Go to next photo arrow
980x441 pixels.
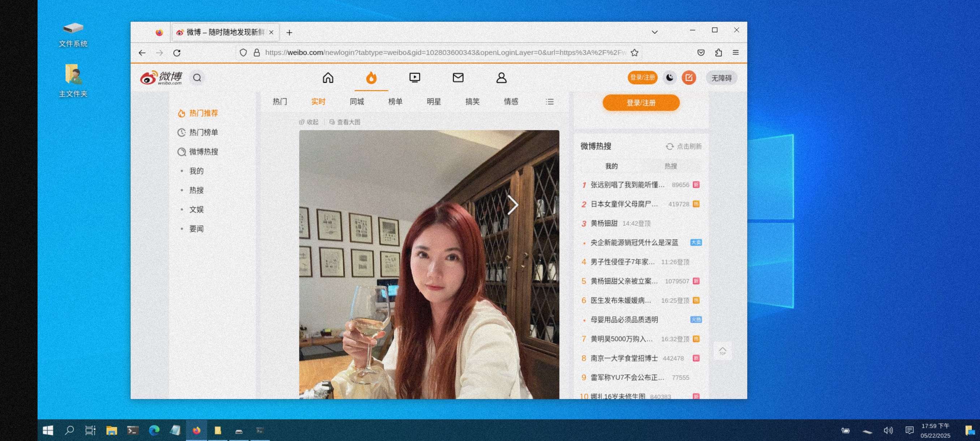tap(512, 205)
